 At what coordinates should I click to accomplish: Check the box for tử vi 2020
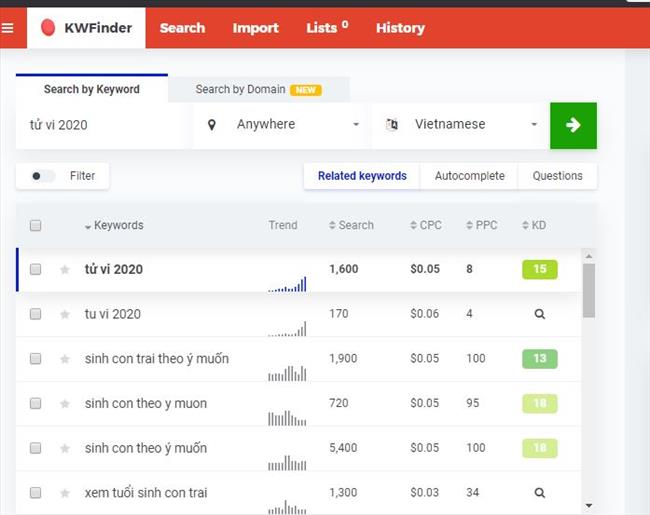point(36,269)
